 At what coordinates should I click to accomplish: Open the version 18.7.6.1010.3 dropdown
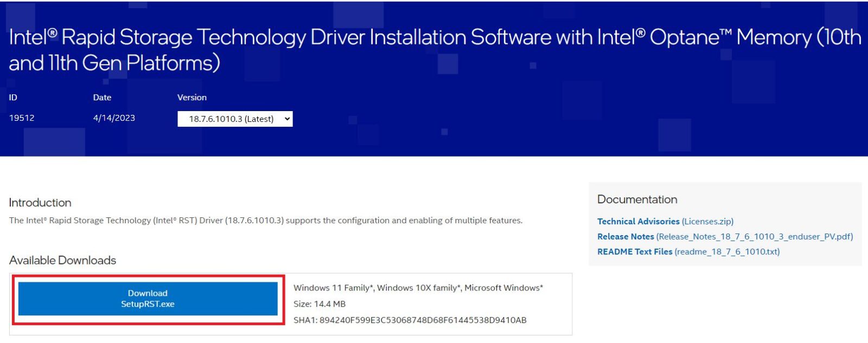[231, 119]
